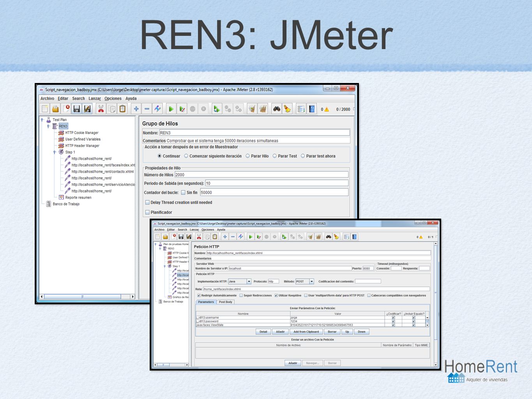Collapse the Test Plan tree node in the back window
This screenshot has width=532, height=399.
tap(42, 120)
